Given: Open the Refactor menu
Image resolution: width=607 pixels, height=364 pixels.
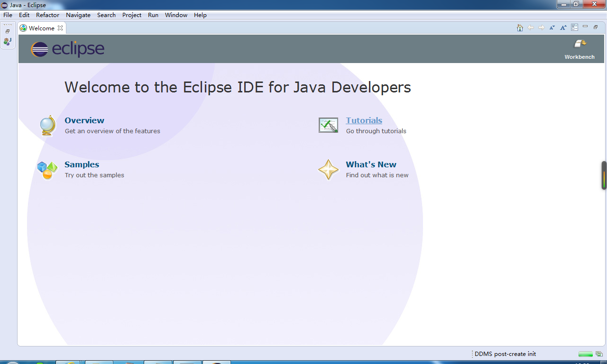Looking at the screenshot, I should [47, 15].
